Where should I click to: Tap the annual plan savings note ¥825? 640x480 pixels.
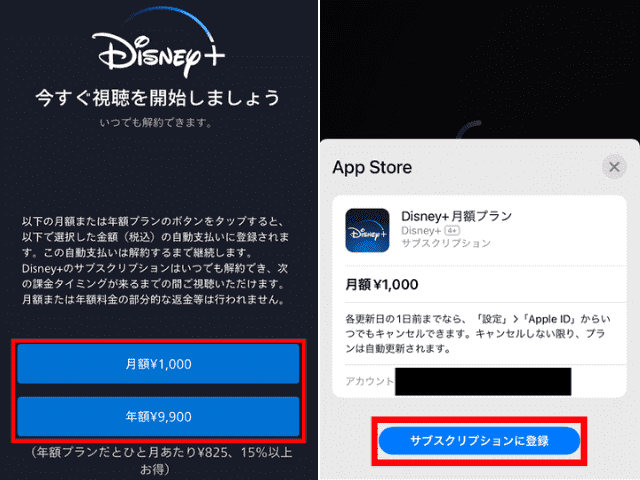click(x=159, y=460)
